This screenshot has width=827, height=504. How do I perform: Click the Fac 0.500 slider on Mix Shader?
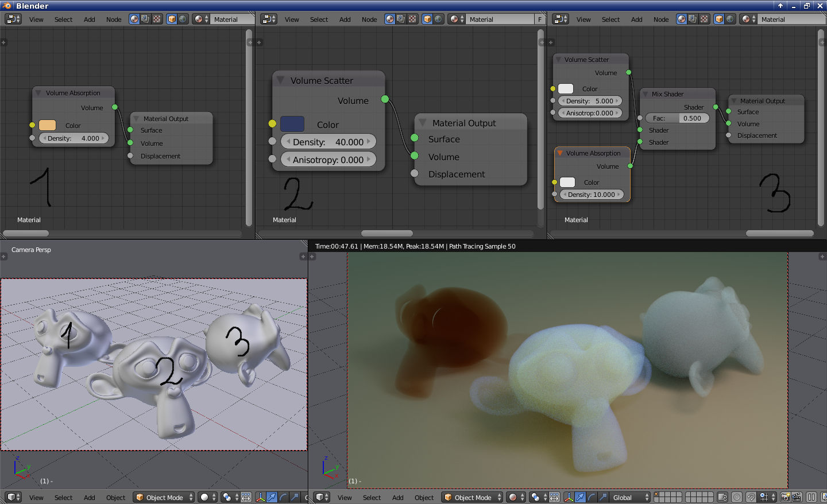(677, 118)
